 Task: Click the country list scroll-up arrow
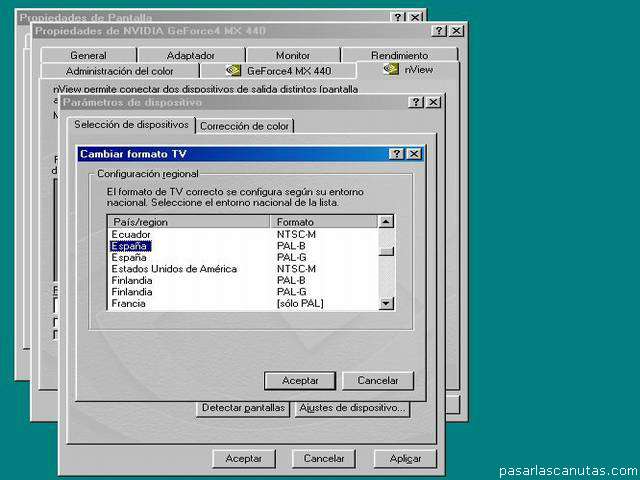coord(386,221)
